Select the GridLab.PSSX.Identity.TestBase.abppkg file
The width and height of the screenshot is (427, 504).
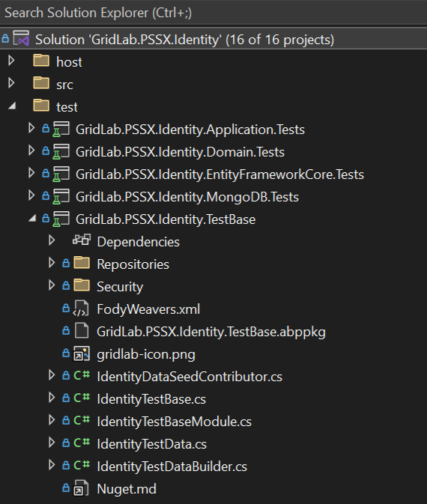point(211,332)
